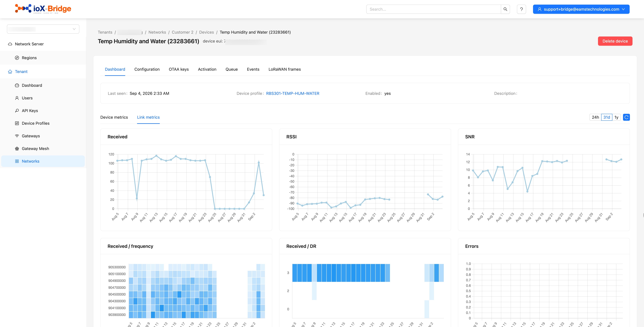Click the ioX-Bridge logo
The height and width of the screenshot is (327, 644).
pos(43,9)
